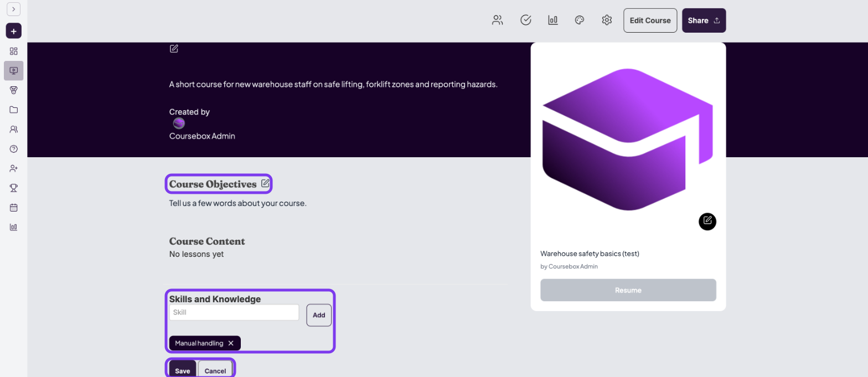Edit the course thumbnail image icon
This screenshot has width=868, height=377.
(x=707, y=221)
